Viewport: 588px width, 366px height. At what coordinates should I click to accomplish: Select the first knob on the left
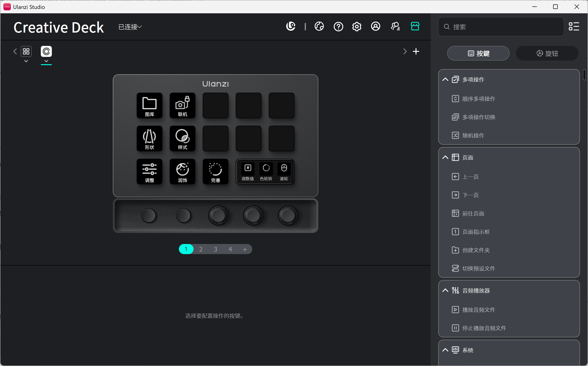[x=148, y=215]
